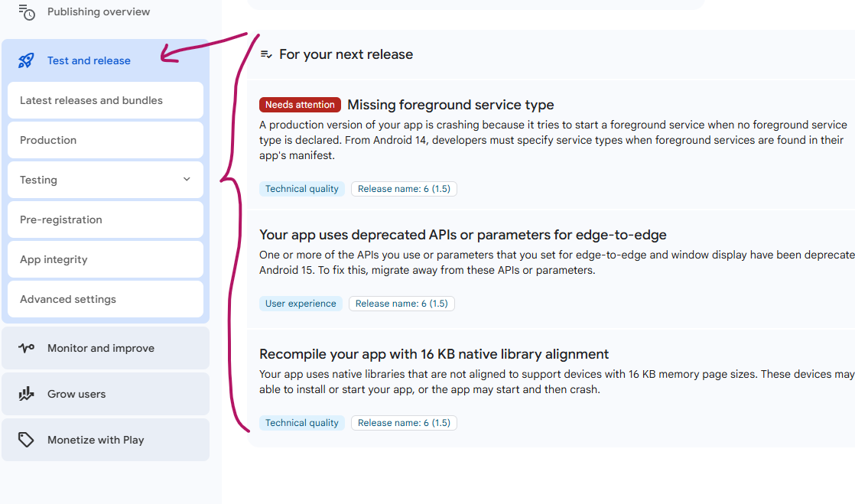
Task: Select the Technical quality chip
Action: (x=301, y=187)
